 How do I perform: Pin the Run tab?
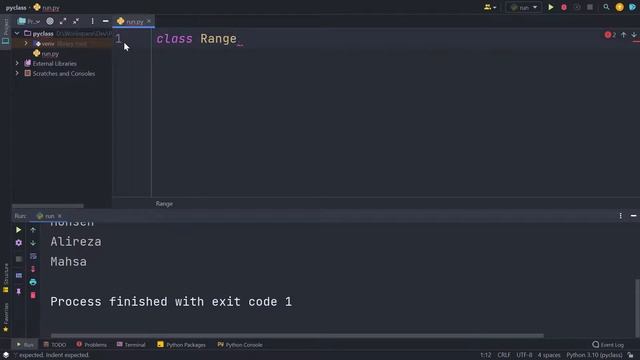(18, 291)
